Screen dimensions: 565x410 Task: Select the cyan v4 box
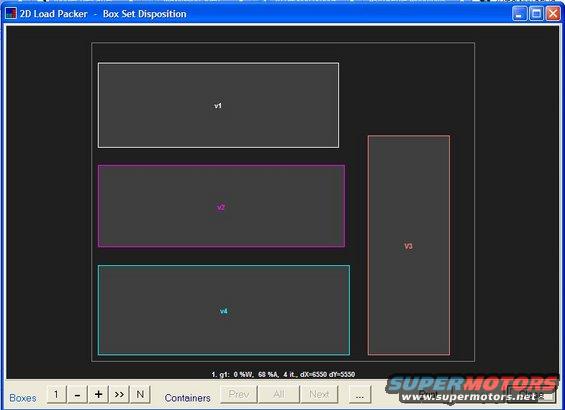pos(224,310)
